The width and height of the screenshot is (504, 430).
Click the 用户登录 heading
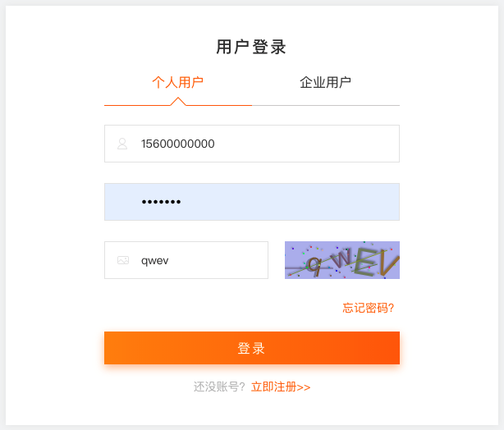click(x=251, y=47)
